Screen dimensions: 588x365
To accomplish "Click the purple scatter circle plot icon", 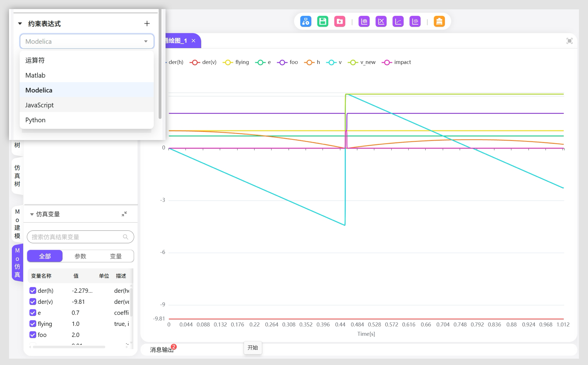I will coord(415,21).
